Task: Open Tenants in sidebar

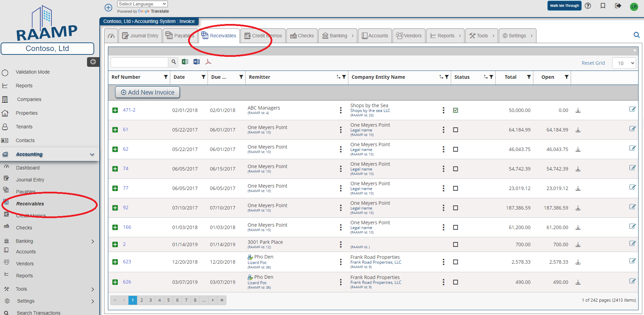Action: click(x=24, y=127)
